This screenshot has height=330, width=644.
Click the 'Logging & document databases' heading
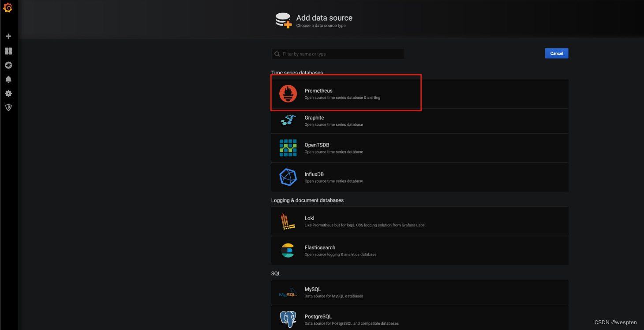click(307, 200)
